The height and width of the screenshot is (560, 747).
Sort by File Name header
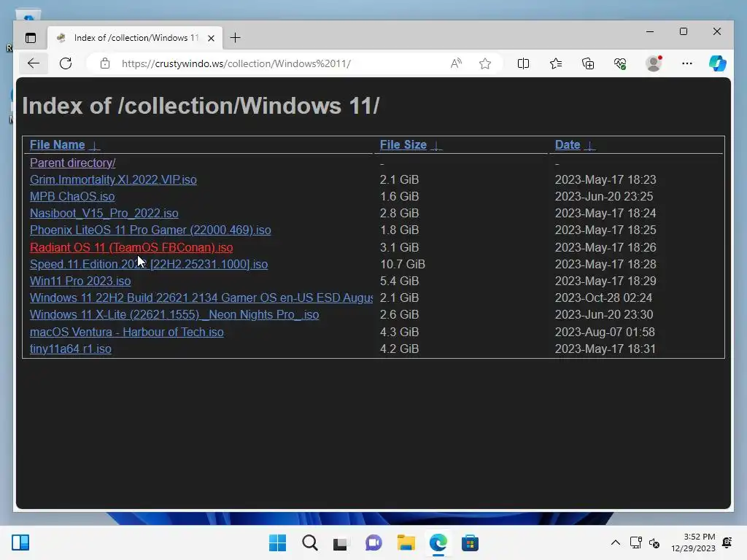pyautogui.click(x=57, y=145)
